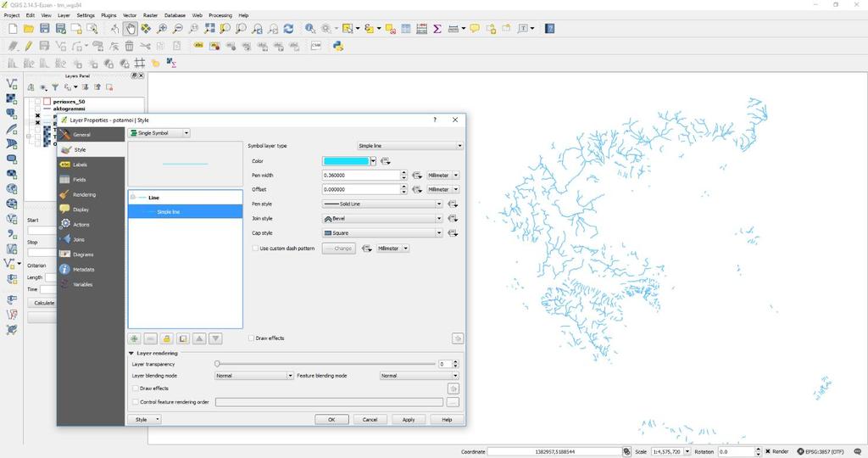Click the Refresh map icon
Viewport: 868px width, 458px height.
pos(288,28)
